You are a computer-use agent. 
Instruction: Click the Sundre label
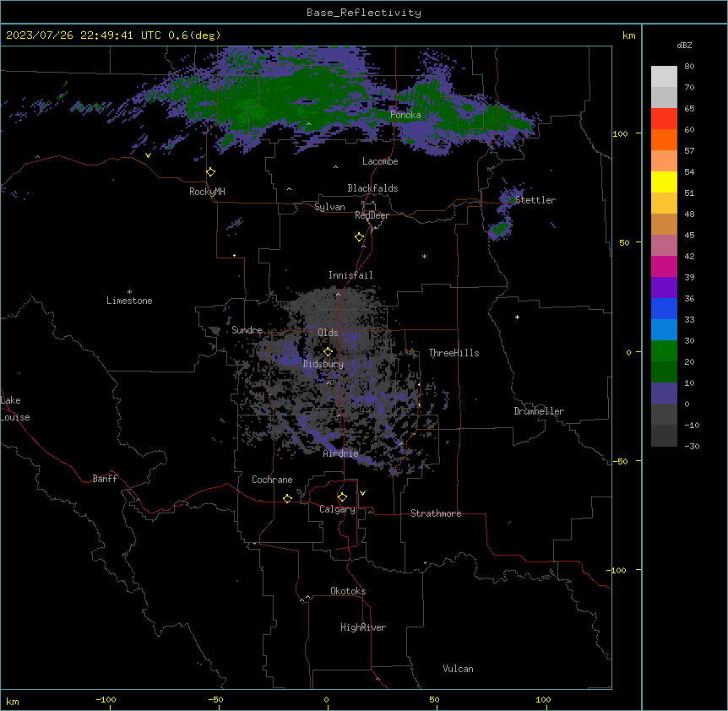[x=247, y=330]
